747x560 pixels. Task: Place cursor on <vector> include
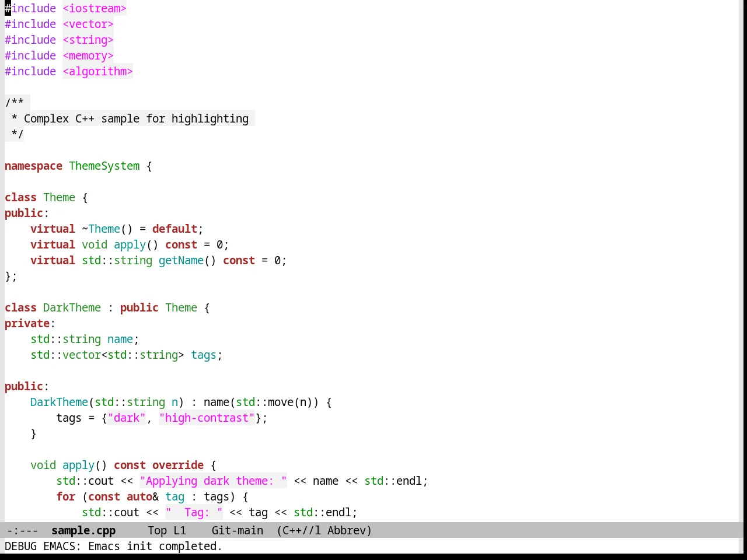(x=88, y=24)
